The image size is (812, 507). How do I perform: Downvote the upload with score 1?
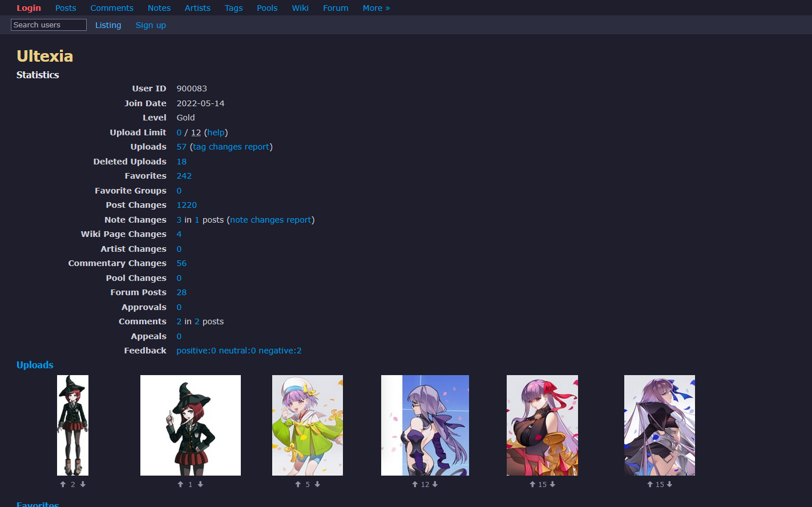pos(200,484)
